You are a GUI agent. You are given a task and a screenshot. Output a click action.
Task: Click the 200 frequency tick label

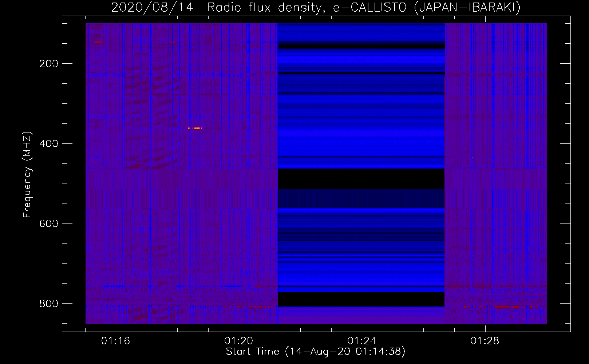coord(49,64)
